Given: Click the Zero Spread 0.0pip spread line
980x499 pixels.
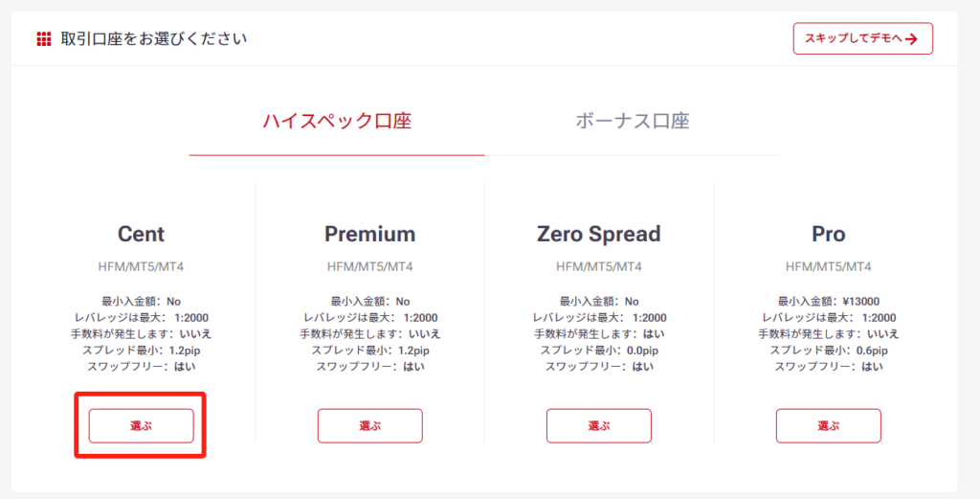Looking at the screenshot, I should click(x=599, y=351).
